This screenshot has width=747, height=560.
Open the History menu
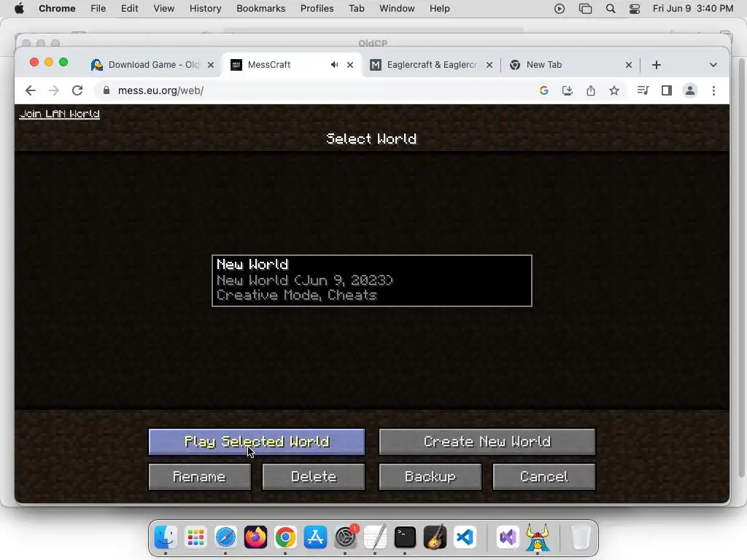tap(205, 9)
